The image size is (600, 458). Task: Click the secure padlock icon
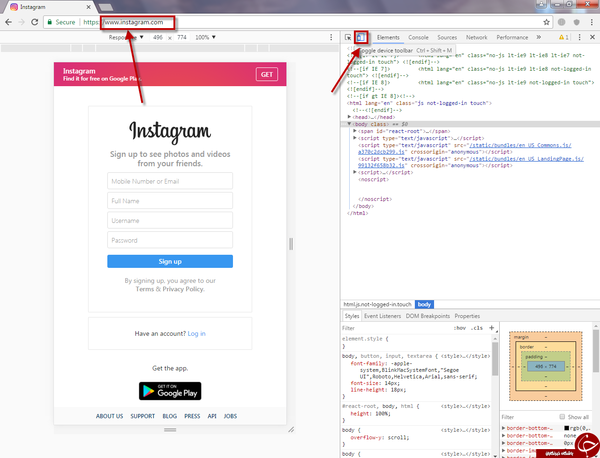49,22
